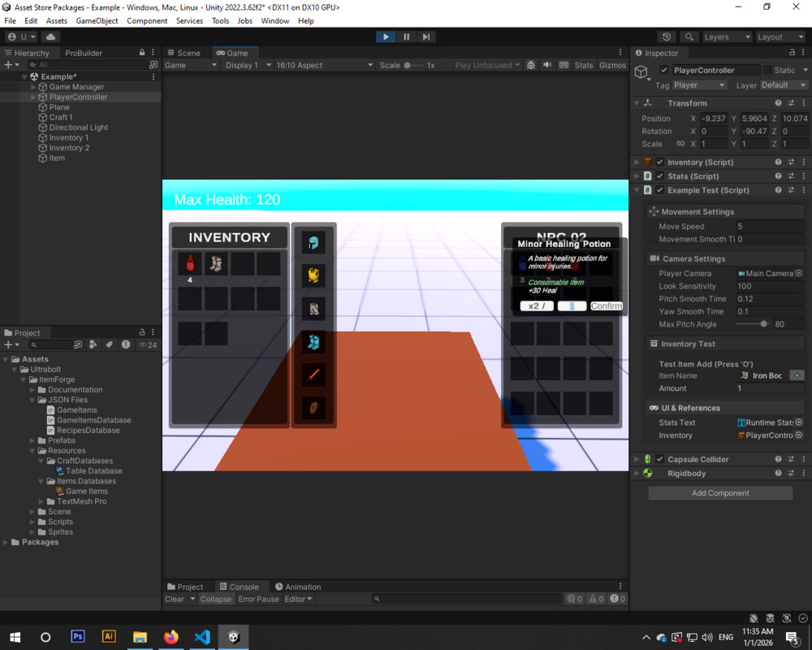Image resolution: width=812 pixels, height=650 pixels.
Task: Toggle the scene lighting icon in Game view toolbar
Action: tap(530, 65)
